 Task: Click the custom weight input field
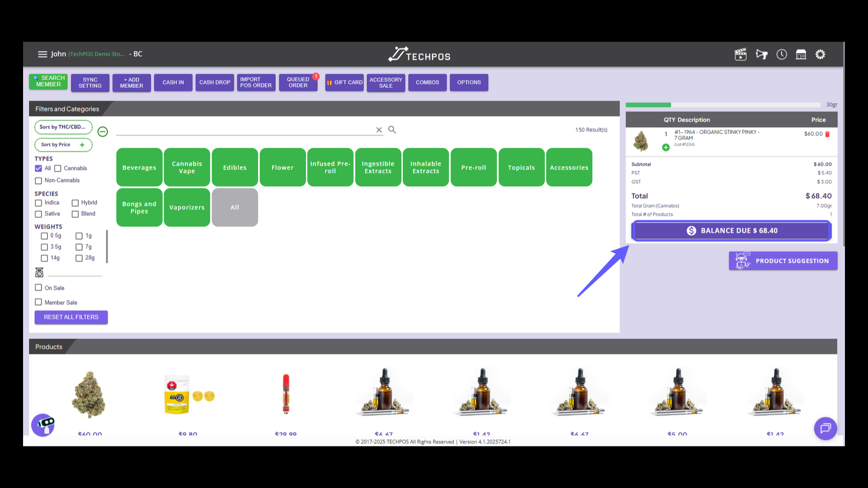pos(75,272)
